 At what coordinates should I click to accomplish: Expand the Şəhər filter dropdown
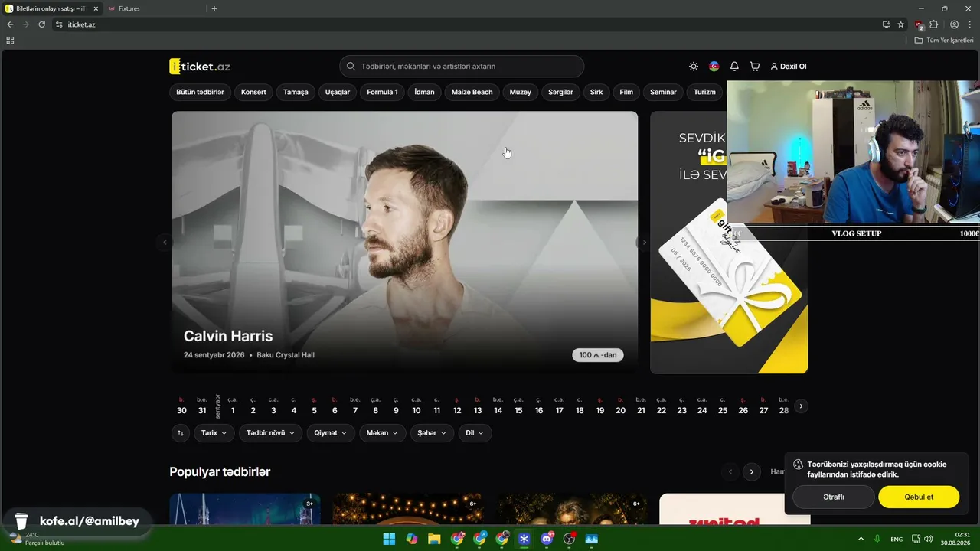(433, 433)
